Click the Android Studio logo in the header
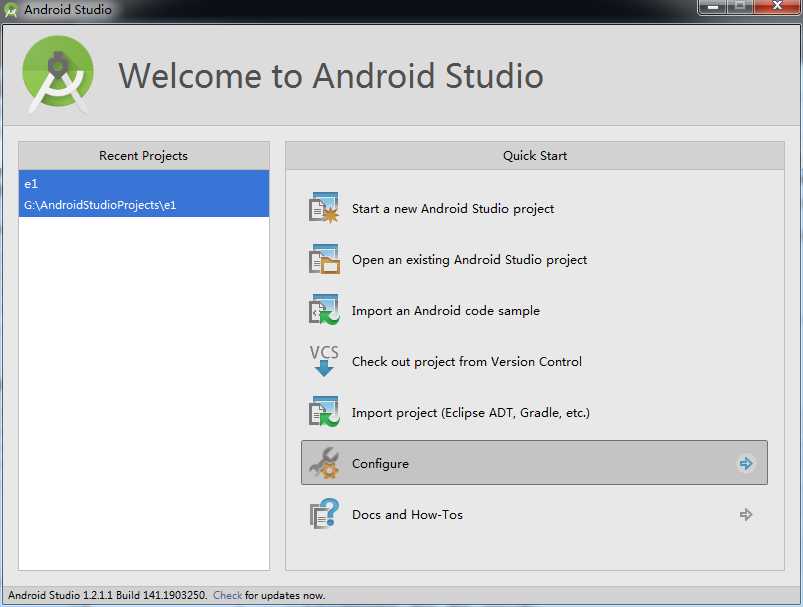Image resolution: width=803 pixels, height=607 pixels. pyautogui.click(x=58, y=74)
